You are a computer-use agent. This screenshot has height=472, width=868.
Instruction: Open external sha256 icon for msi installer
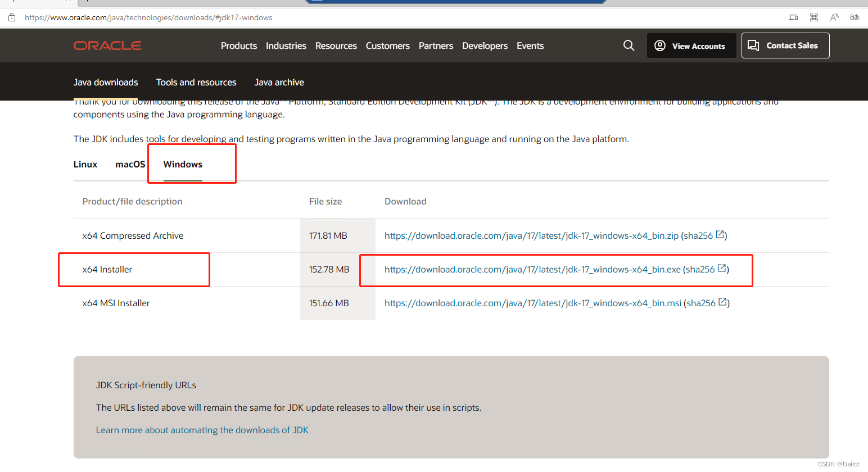(x=722, y=302)
